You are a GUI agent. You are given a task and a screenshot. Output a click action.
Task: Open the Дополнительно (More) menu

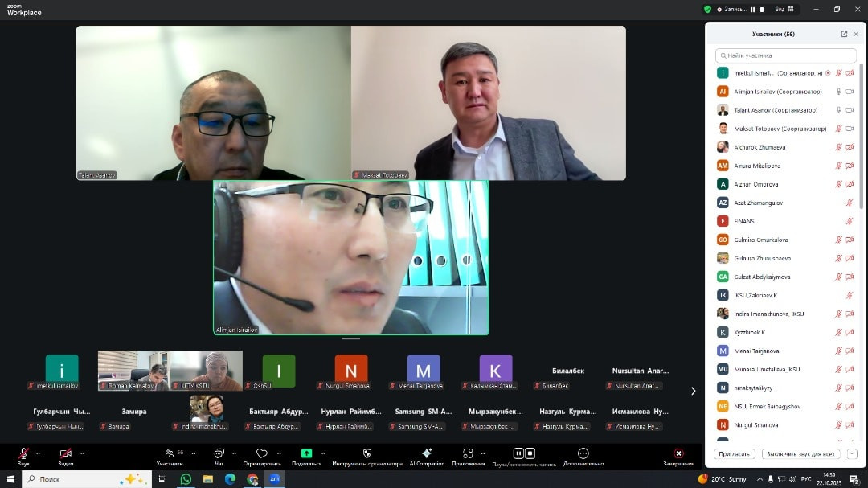tap(583, 455)
